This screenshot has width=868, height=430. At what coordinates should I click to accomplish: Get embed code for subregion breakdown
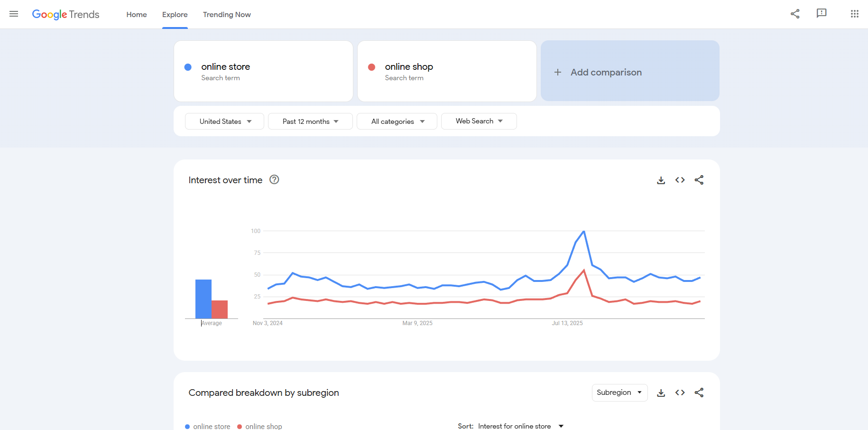[x=680, y=393]
